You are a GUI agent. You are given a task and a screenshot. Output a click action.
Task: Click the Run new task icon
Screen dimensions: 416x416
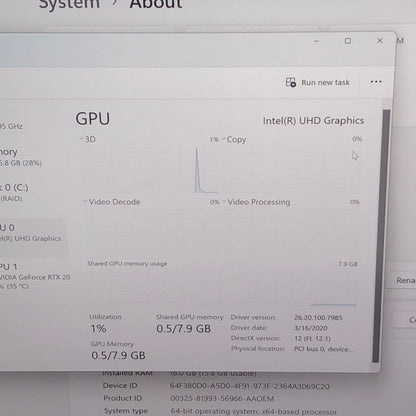click(x=291, y=82)
